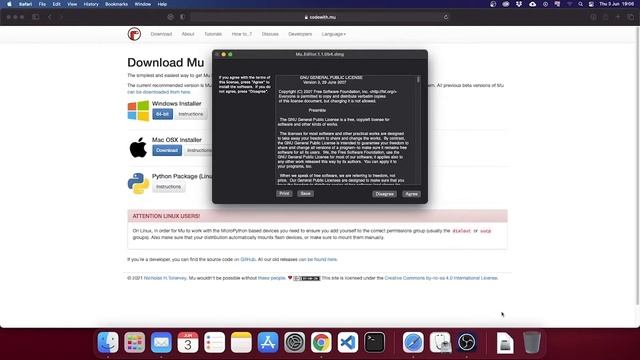The height and width of the screenshot is (360, 640).
Task: Open the How to..? nav link
Action: pos(242,34)
